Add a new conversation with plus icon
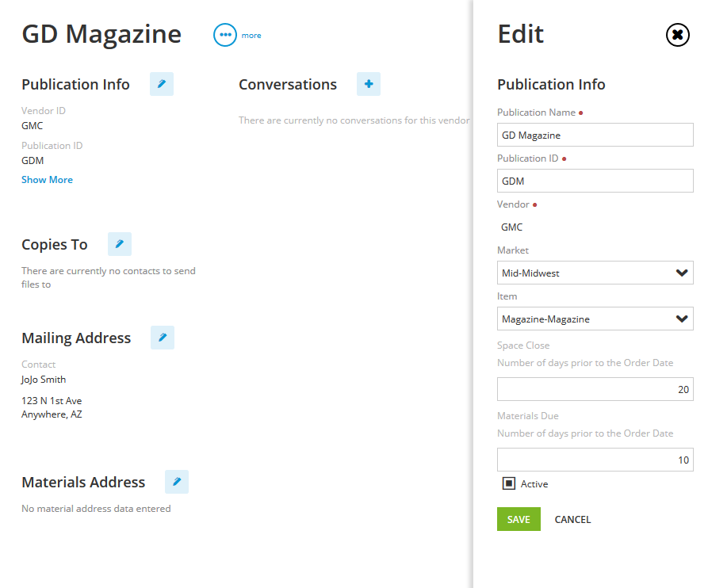This screenshot has height=588, width=708. [369, 84]
